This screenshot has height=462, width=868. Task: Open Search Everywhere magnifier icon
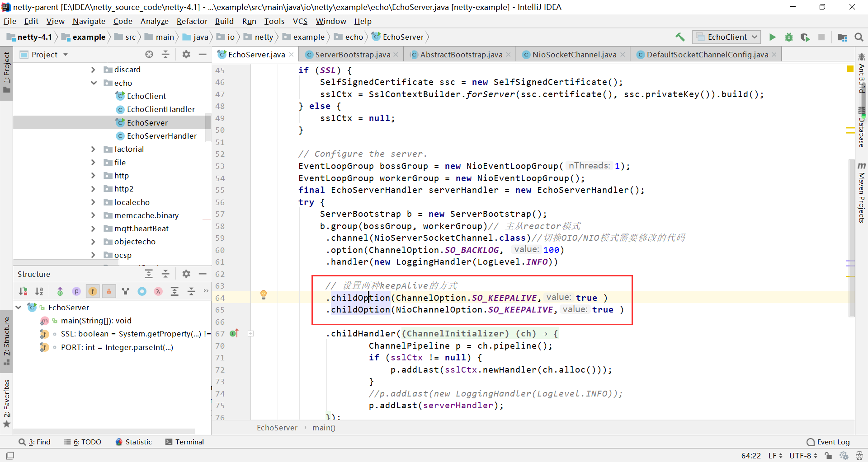(x=859, y=37)
